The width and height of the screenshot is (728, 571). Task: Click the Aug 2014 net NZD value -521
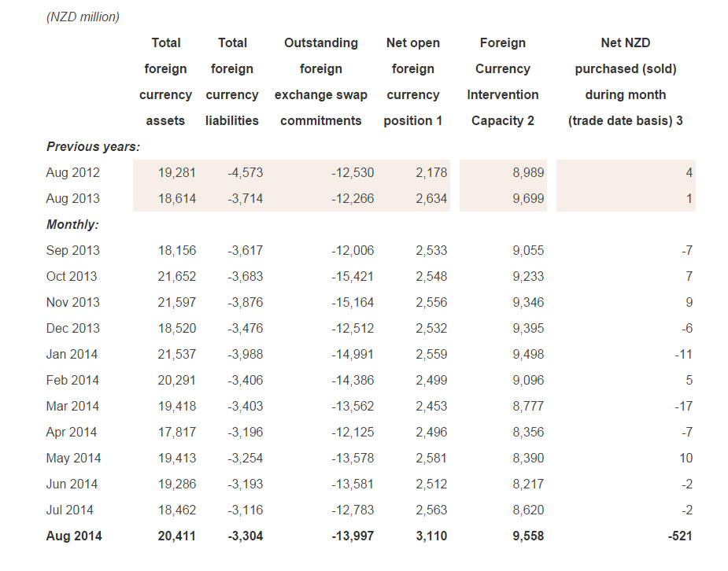pyautogui.click(x=679, y=536)
